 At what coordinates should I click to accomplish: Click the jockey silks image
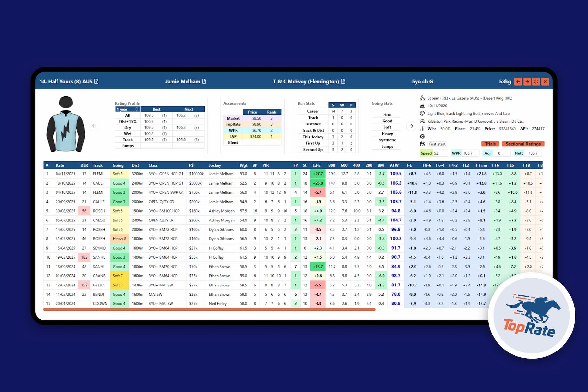[x=66, y=124]
